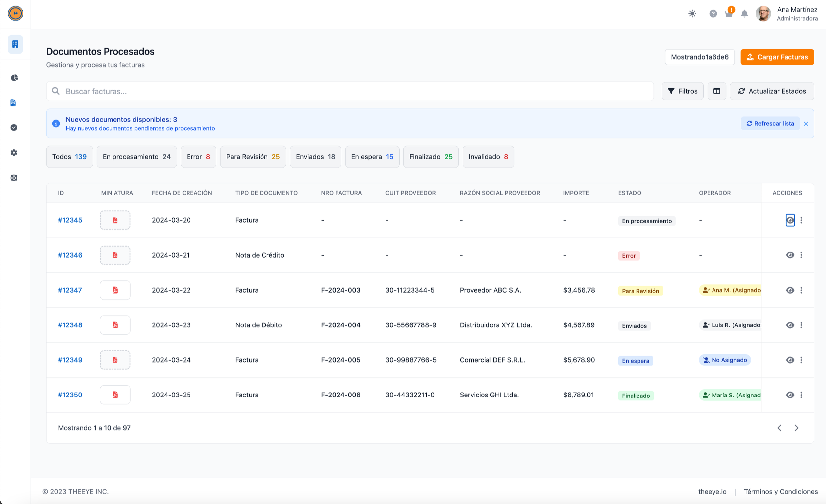The height and width of the screenshot is (504, 826).
Task: View document #12349 with eye icon
Action: 790,360
